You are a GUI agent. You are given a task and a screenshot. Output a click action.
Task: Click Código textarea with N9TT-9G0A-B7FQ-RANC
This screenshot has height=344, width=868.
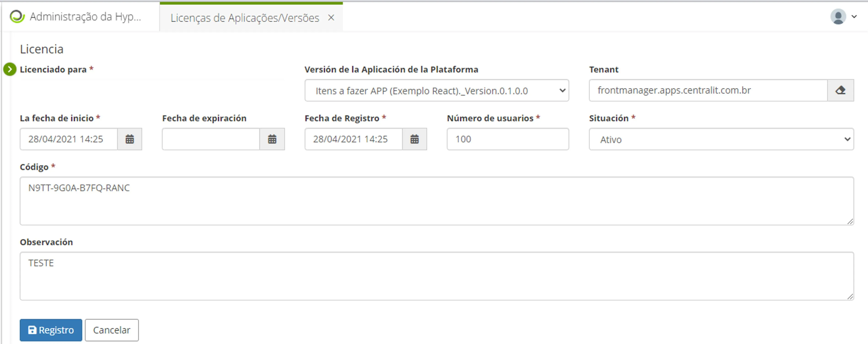click(437, 201)
